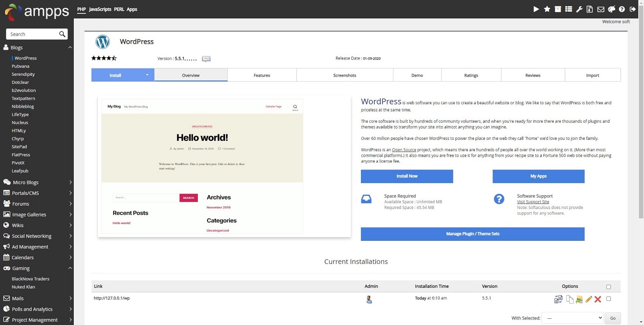Click the list rows icon in header
The image size is (644, 325).
569,9
